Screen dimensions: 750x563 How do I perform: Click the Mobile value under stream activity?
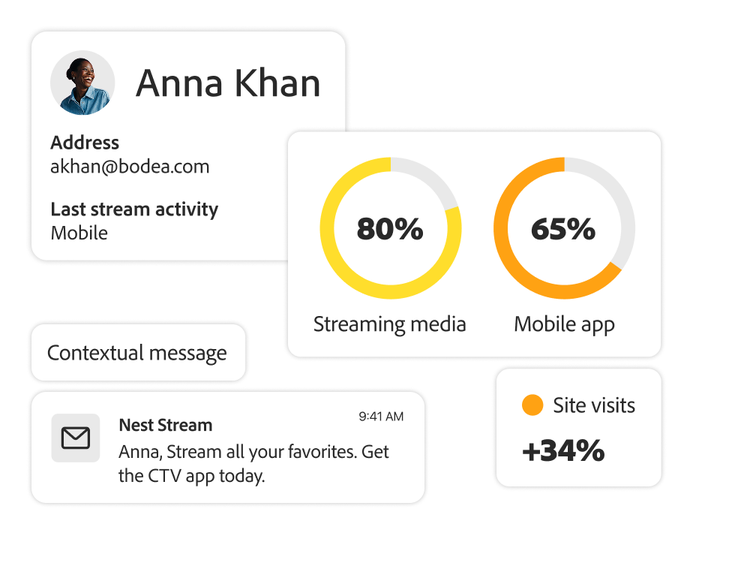point(79,233)
